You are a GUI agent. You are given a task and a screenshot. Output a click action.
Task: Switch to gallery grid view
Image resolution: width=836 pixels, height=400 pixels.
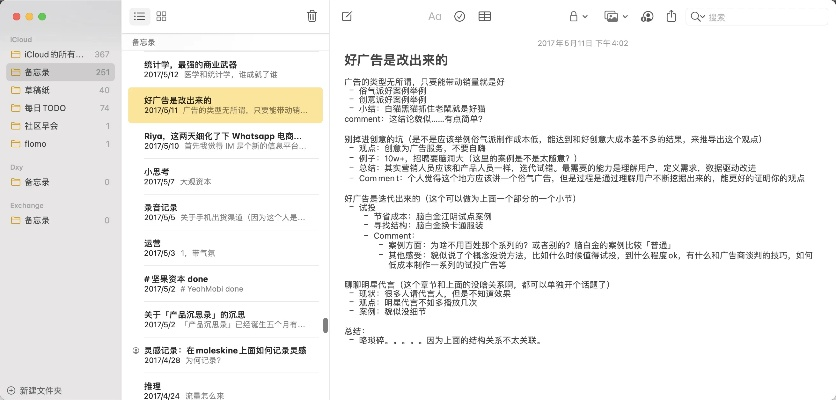coord(162,16)
